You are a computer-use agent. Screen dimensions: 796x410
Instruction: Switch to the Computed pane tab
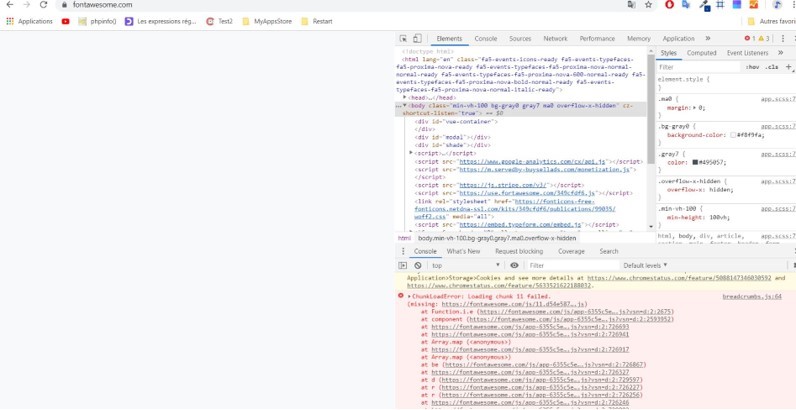click(x=702, y=53)
